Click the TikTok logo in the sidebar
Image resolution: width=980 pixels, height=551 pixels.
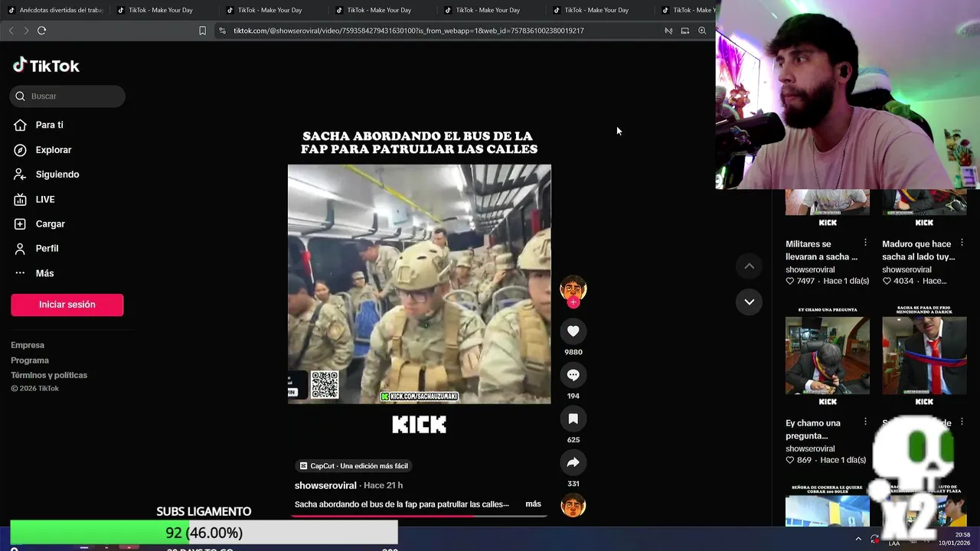coord(46,66)
